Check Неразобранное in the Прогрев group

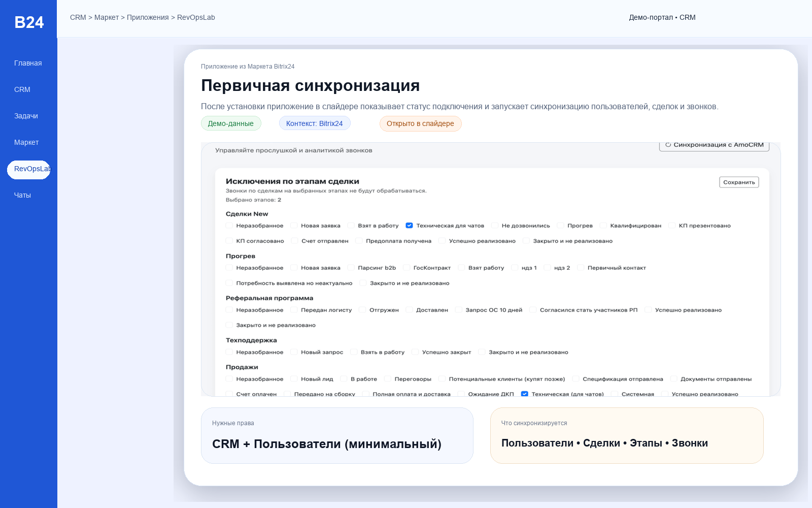229,268
